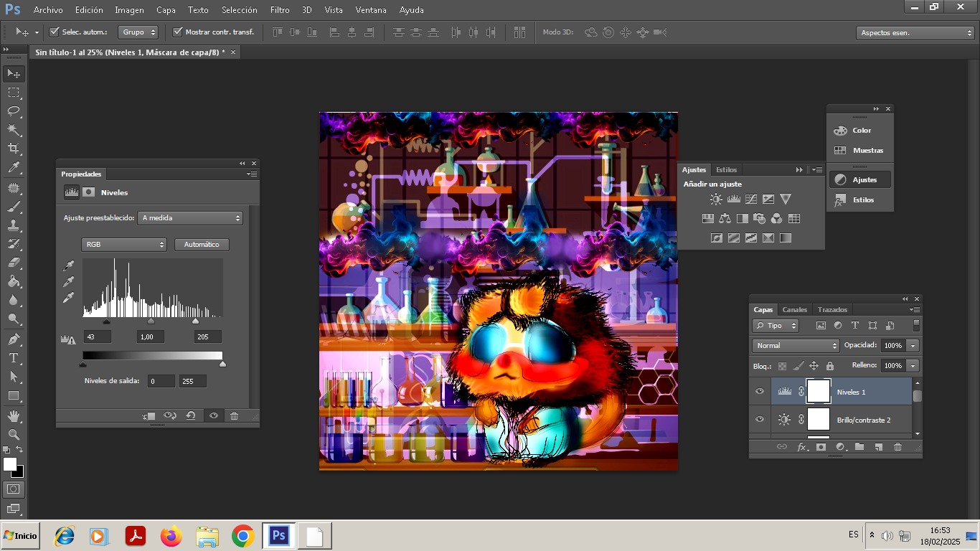Switch to the Trazados tab
Viewport: 980px width, 551px height.
click(x=832, y=310)
